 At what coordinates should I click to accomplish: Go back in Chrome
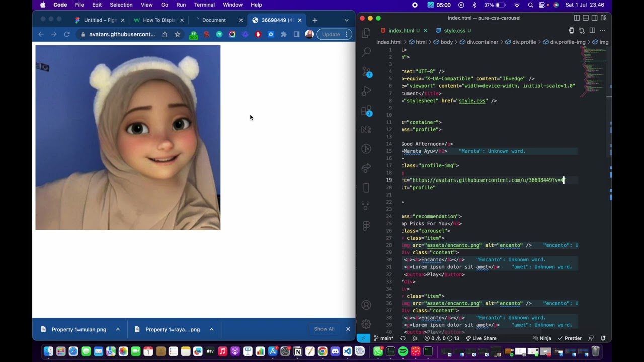point(41,34)
